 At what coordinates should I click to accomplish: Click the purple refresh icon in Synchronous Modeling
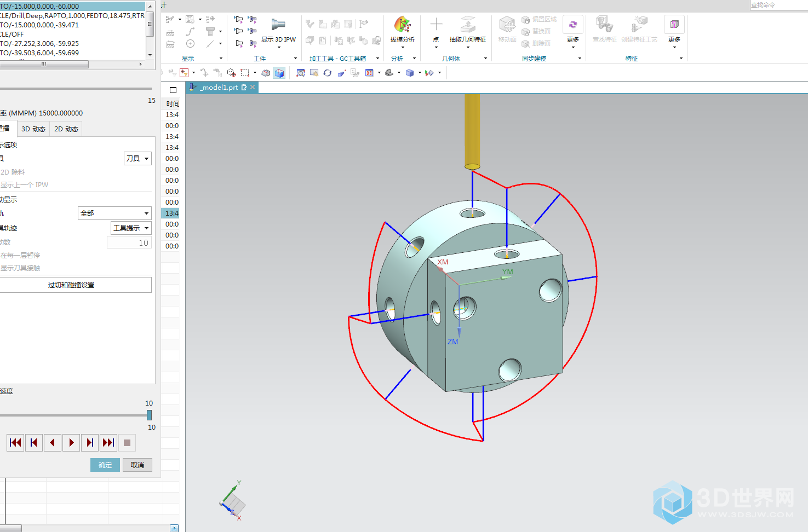point(573,25)
